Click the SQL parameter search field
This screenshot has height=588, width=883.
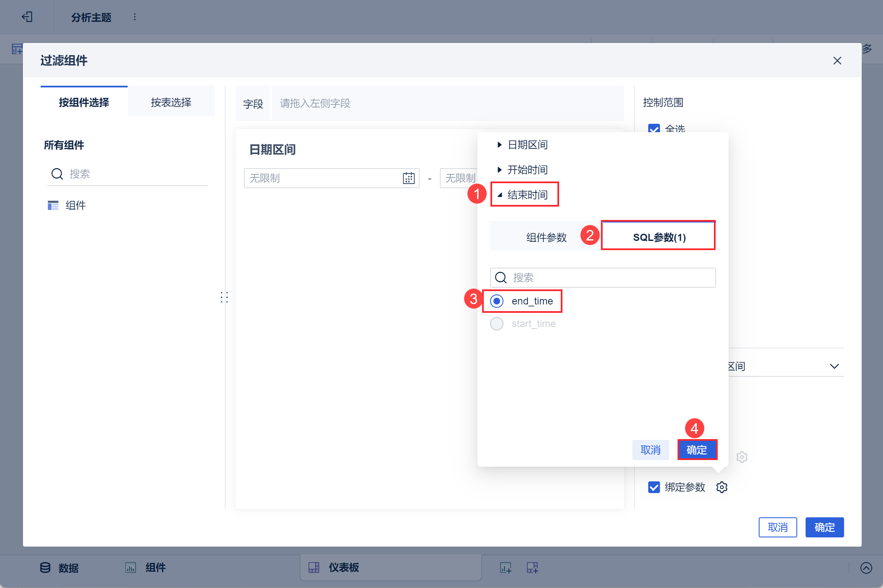[603, 278]
